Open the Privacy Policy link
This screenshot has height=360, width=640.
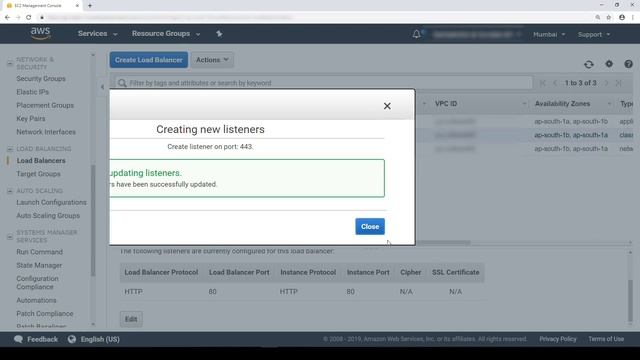(558, 339)
